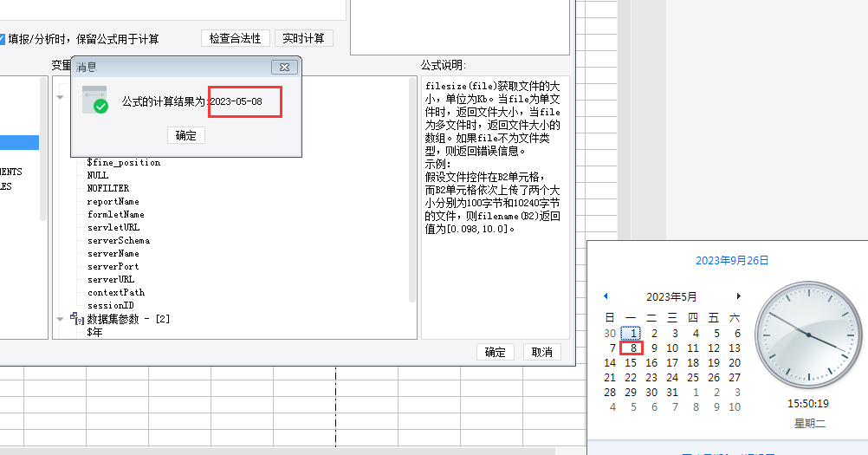Click the 15:50:19 time text
868x455 pixels.
coord(808,404)
